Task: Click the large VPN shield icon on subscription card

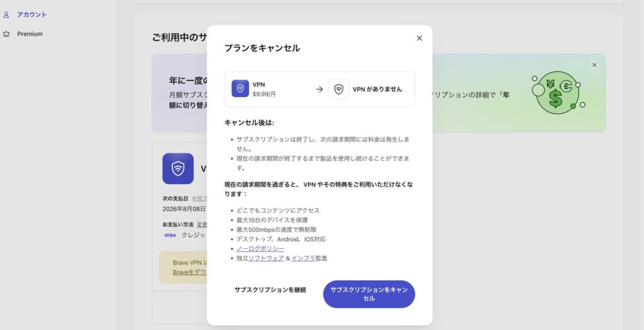Action: click(178, 168)
